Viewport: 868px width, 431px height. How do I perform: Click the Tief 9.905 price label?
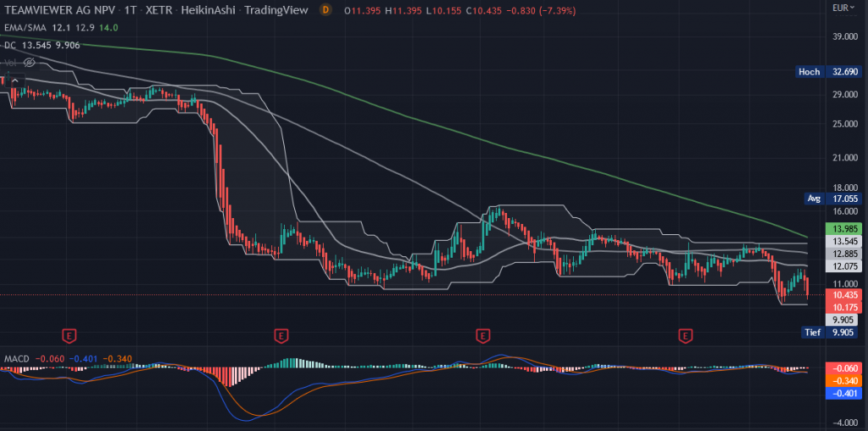pyautogui.click(x=833, y=332)
